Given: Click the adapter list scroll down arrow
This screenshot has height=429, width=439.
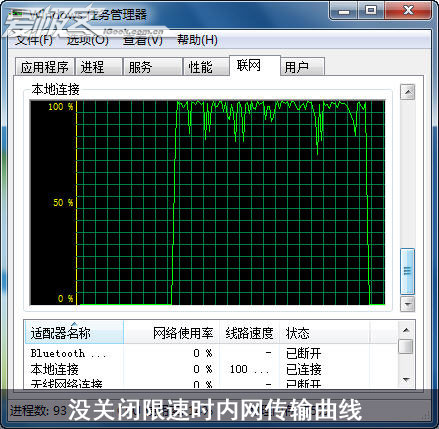Looking at the screenshot, I should [406, 380].
